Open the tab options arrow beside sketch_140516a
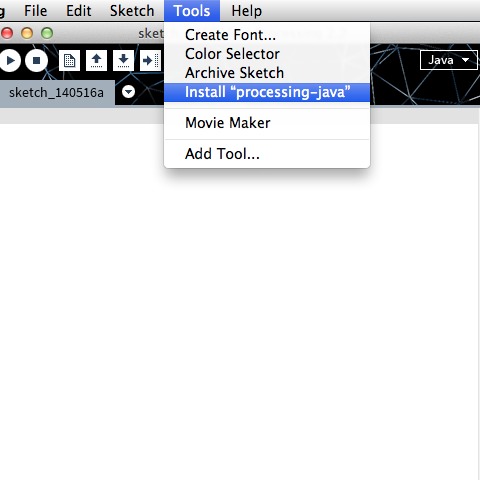 (128, 92)
